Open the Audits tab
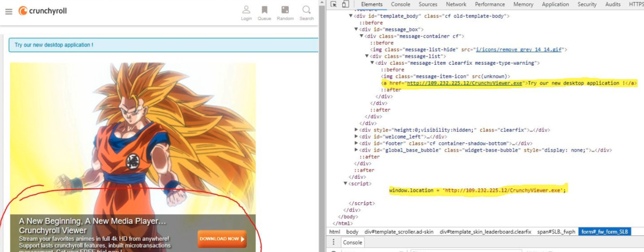 tap(613, 4)
